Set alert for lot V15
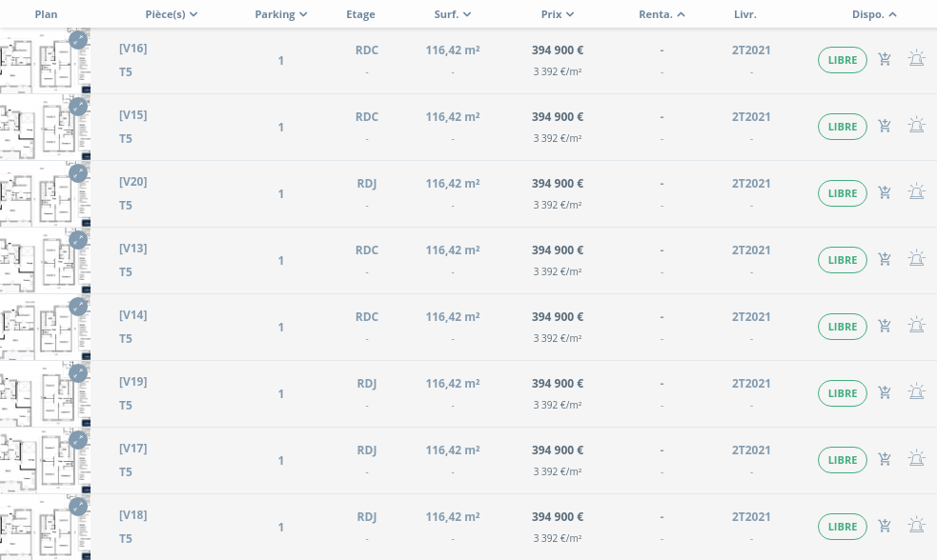937x560 pixels. (916, 126)
